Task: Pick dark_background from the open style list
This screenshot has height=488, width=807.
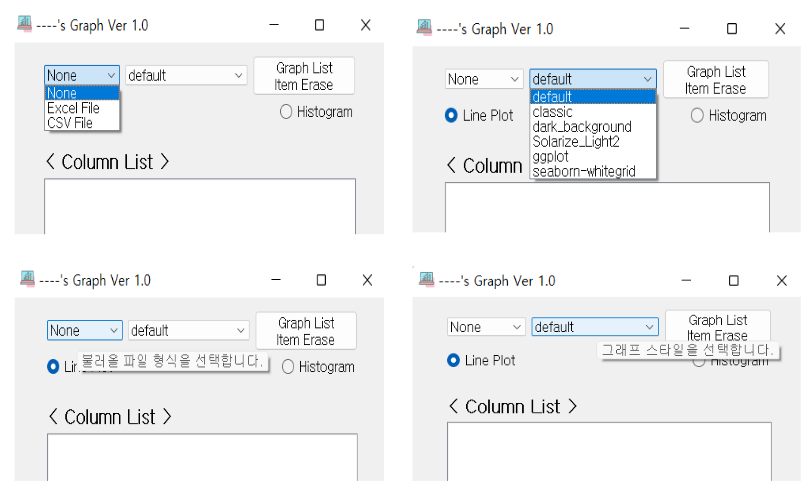Action: point(593,127)
